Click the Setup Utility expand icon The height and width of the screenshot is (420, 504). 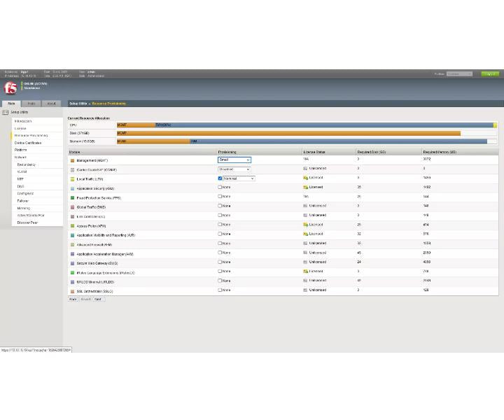5,112
